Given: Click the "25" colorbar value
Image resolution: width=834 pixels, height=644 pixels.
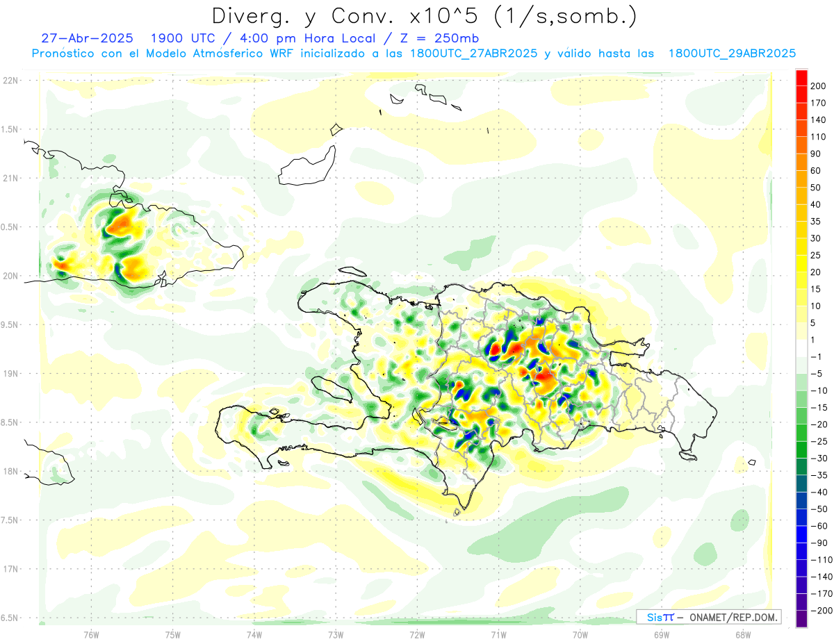Looking at the screenshot, I should [816, 255].
